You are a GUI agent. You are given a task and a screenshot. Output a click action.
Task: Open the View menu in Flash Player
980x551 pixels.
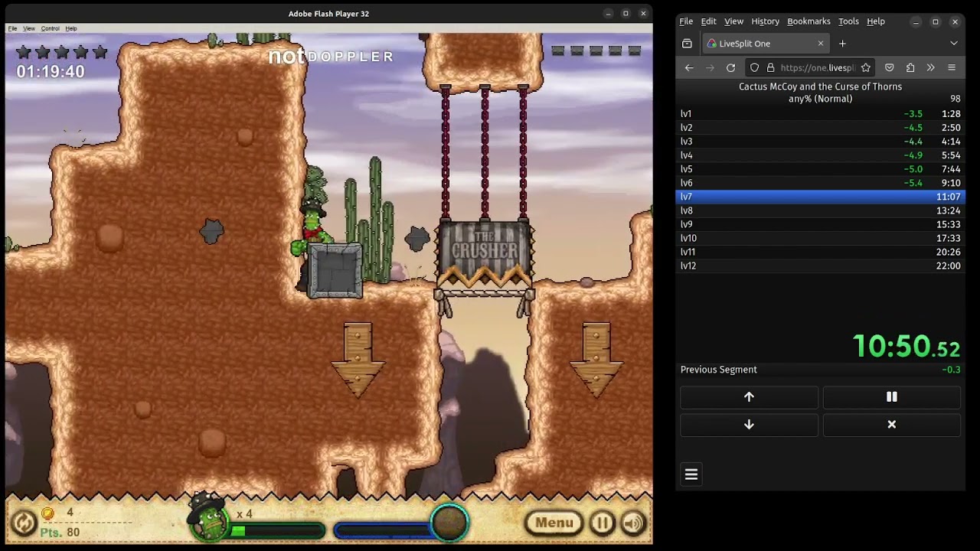pos(29,28)
